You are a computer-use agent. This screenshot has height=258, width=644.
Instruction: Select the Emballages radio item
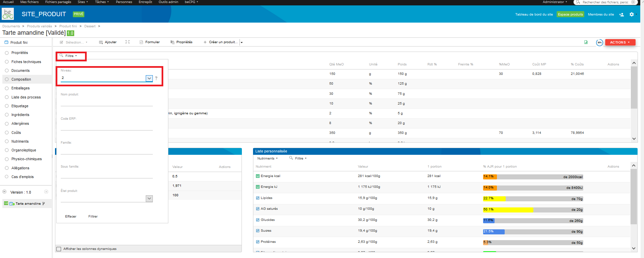[7, 88]
